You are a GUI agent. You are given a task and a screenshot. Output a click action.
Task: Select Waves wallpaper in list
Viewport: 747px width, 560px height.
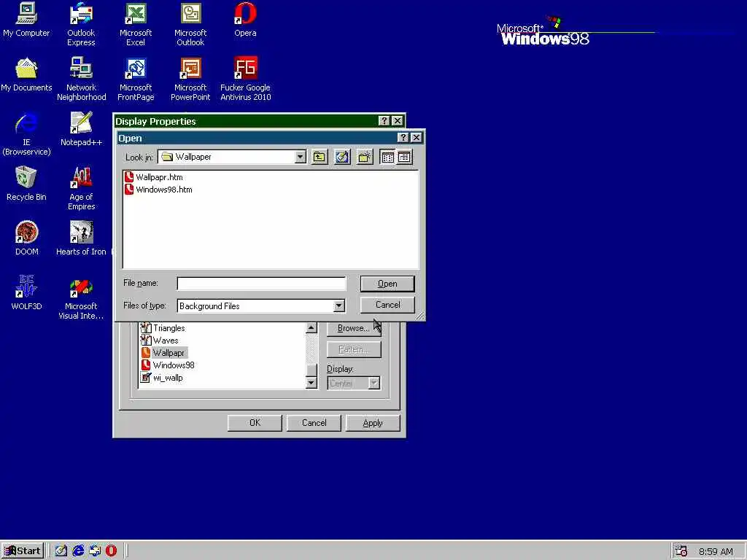coord(160,341)
